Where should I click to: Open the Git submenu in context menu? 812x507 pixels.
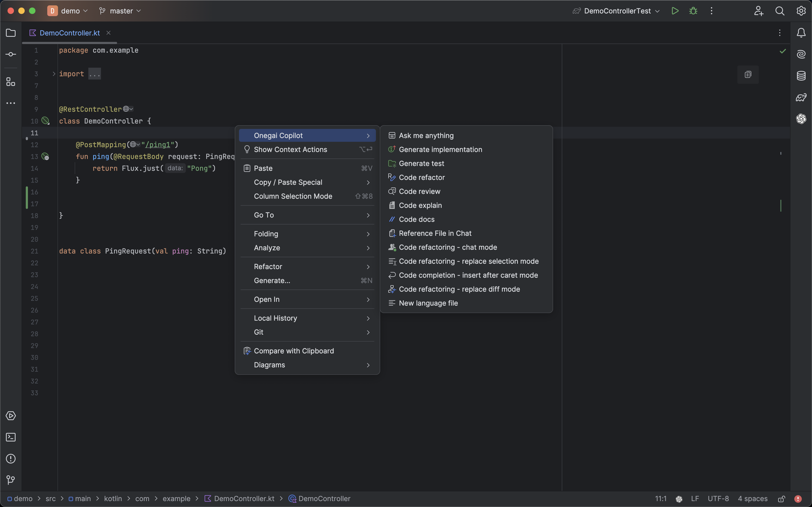(x=307, y=332)
